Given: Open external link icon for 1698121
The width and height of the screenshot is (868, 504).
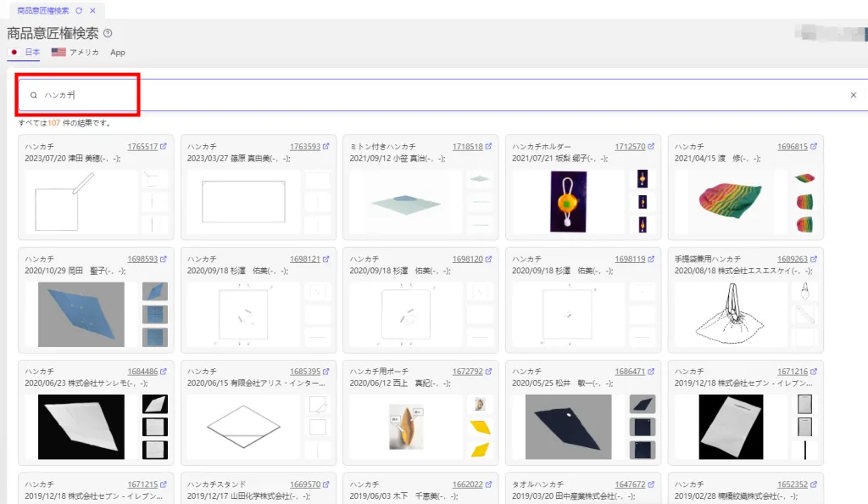Looking at the screenshot, I should click(x=325, y=259).
